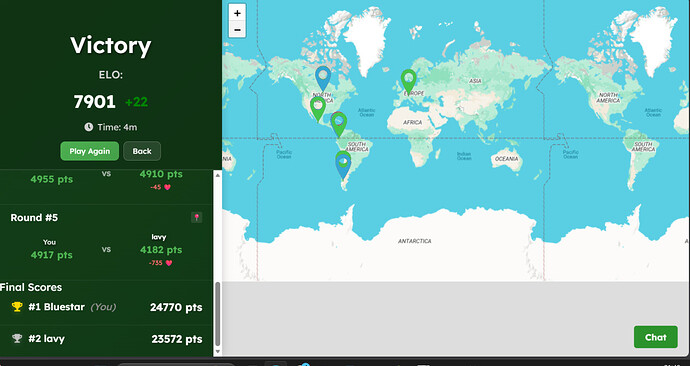Click the ELO value 7901
This screenshot has height=366, width=690.
point(95,102)
